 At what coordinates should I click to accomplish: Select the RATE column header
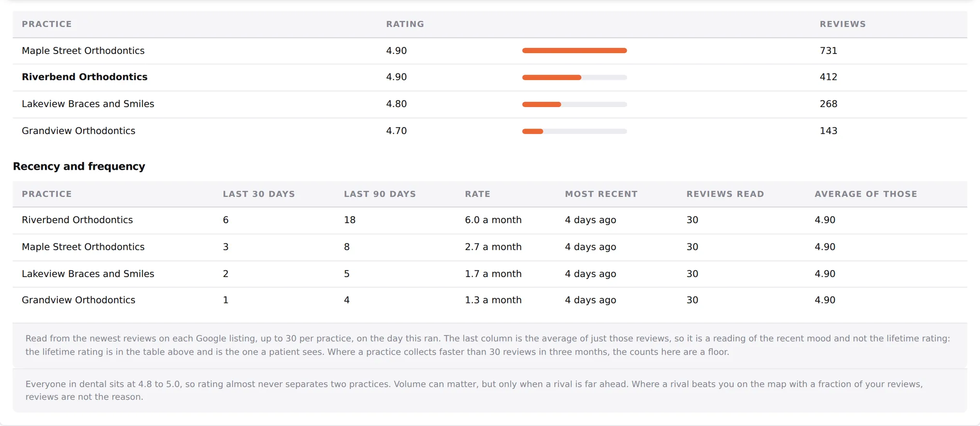pos(477,194)
